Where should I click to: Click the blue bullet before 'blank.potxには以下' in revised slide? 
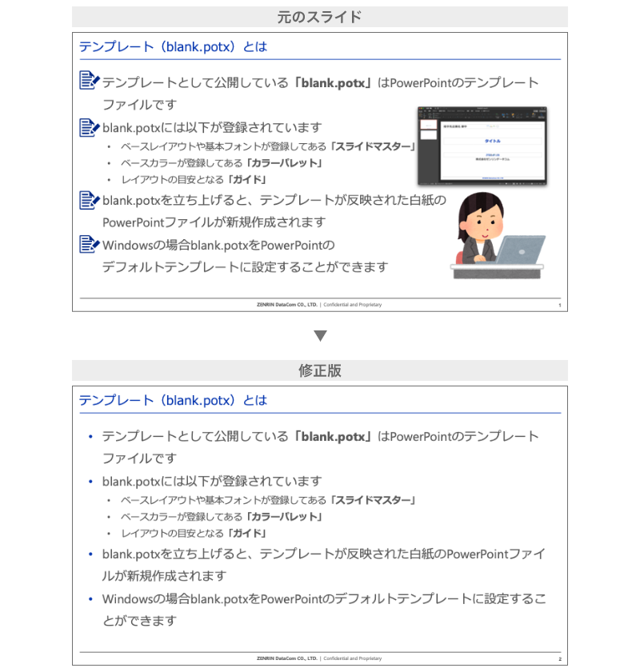tap(90, 482)
